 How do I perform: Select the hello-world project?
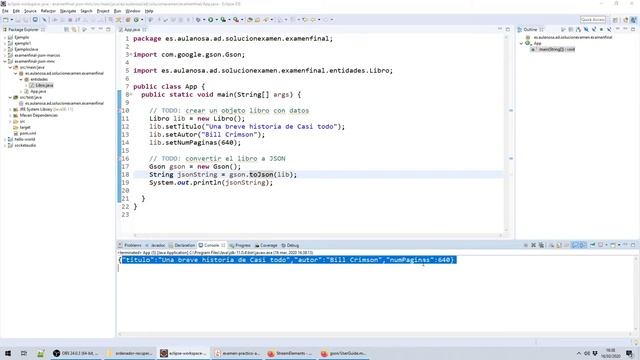click(x=22, y=139)
